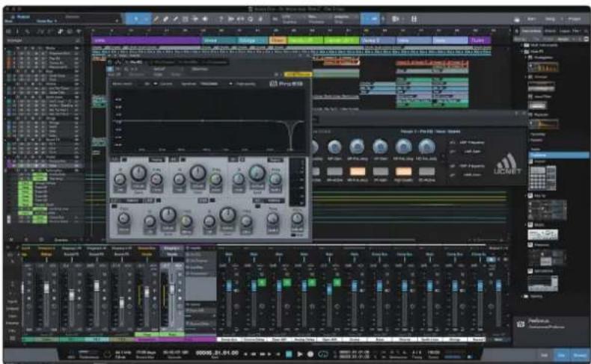Open the Files tab in the browser
Image resolution: width=591 pixels, height=364 pixels.
pos(576,31)
